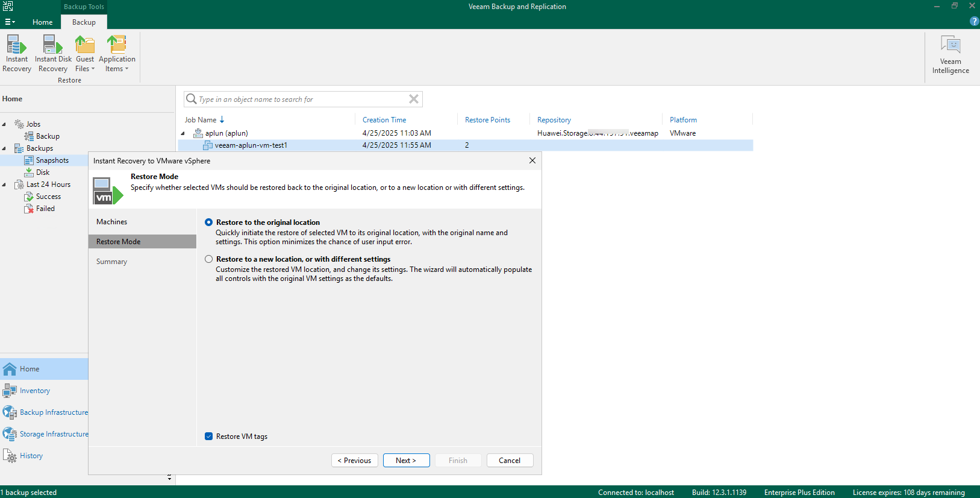This screenshot has height=498, width=980.
Task: Switch to the Home ribbon tab
Action: (x=43, y=22)
